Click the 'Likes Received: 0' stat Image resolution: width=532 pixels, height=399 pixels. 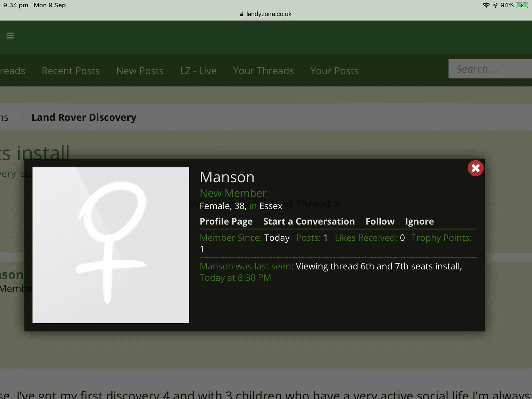pyautogui.click(x=370, y=238)
